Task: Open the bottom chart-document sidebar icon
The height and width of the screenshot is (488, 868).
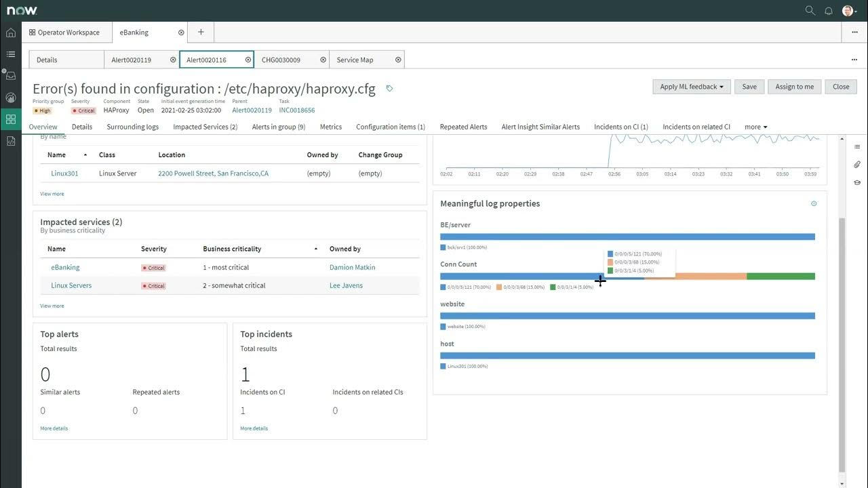Action: tap(11, 141)
